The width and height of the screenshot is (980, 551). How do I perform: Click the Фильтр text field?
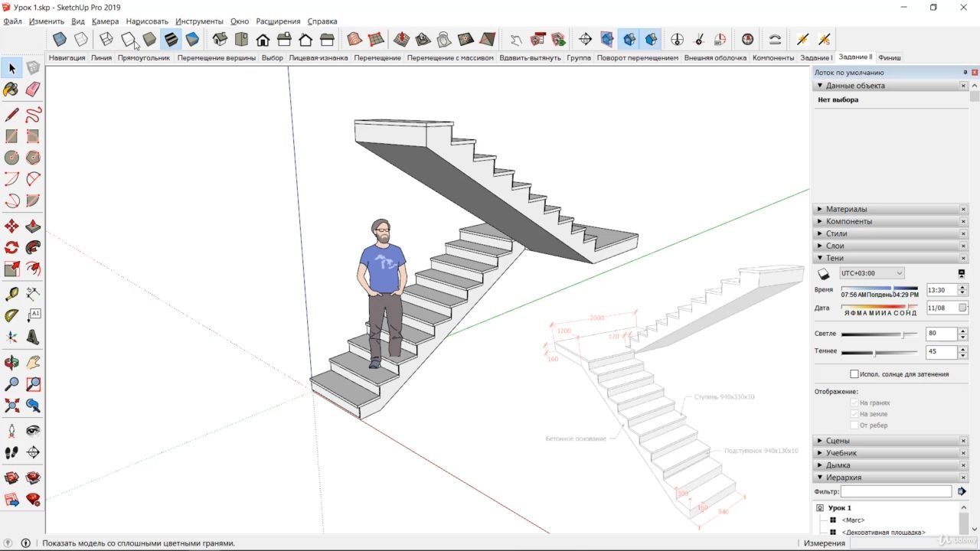coord(896,491)
